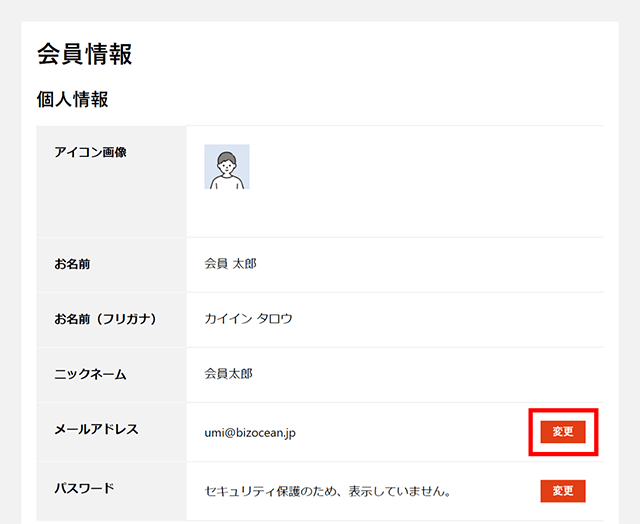The height and width of the screenshot is (524, 640).
Task: Click the 個人情報 section heading
Action: point(73,99)
